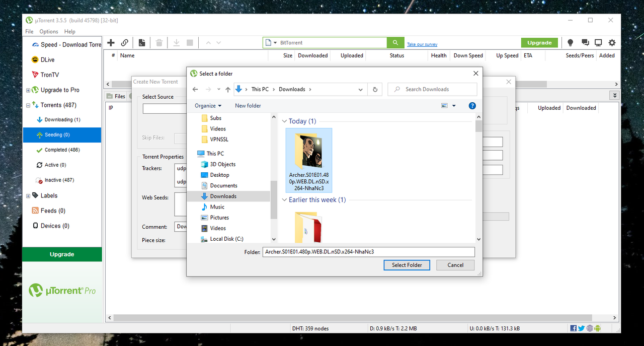Click the Start download arrow icon

pos(177,43)
